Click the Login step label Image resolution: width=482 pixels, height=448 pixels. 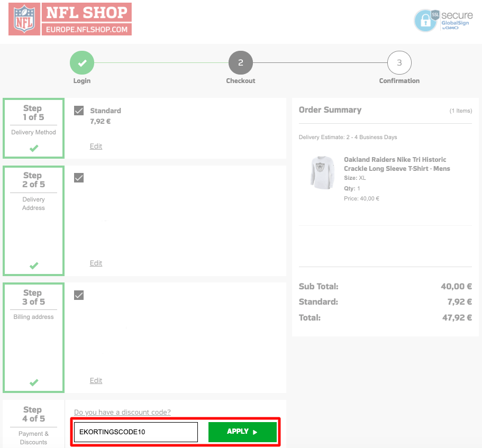(x=82, y=81)
